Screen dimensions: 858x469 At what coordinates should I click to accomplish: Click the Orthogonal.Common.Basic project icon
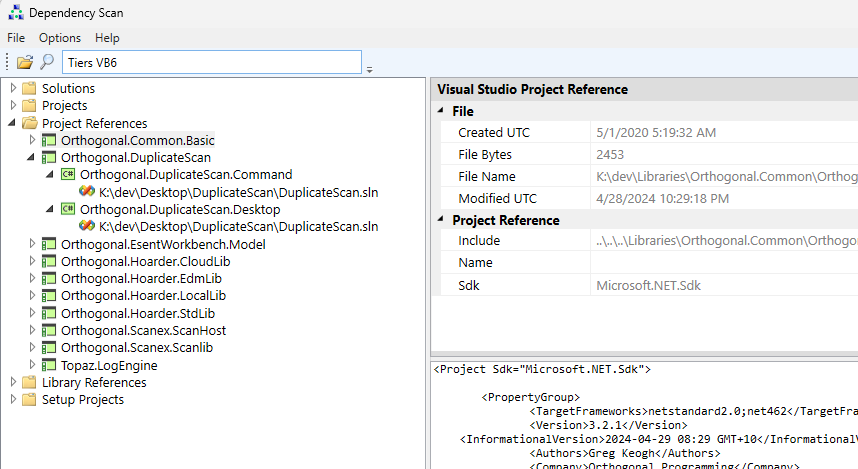(x=49, y=140)
